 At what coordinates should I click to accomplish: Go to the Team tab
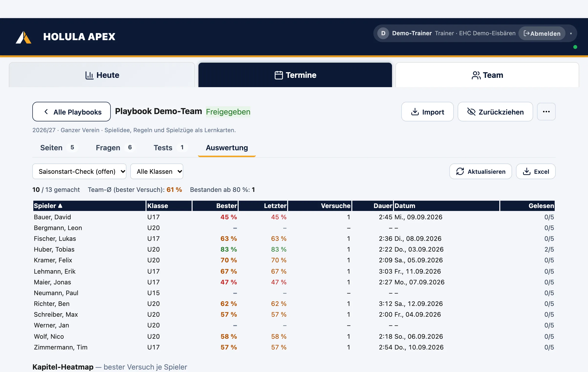tap(487, 75)
